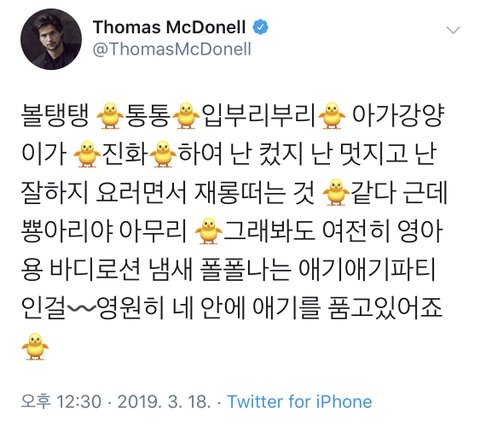Click the chick emoji between 이가 and 진화
This screenshot has width=480, height=432.
pos(87,154)
